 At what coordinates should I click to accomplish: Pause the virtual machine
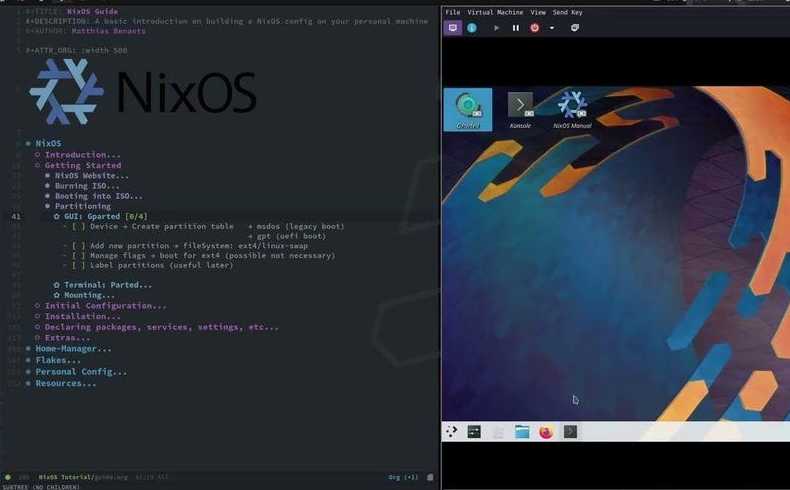click(515, 28)
